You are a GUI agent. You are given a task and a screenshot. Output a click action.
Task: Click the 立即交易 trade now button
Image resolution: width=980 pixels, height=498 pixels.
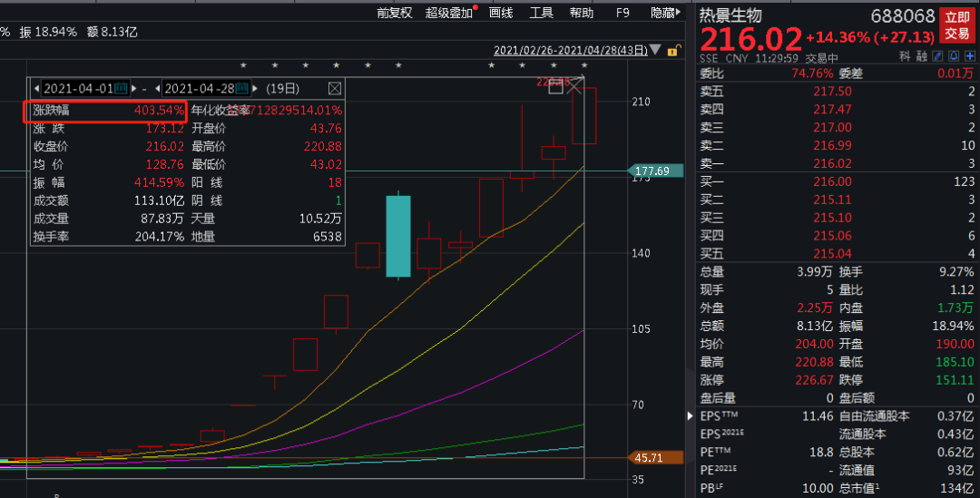957,25
